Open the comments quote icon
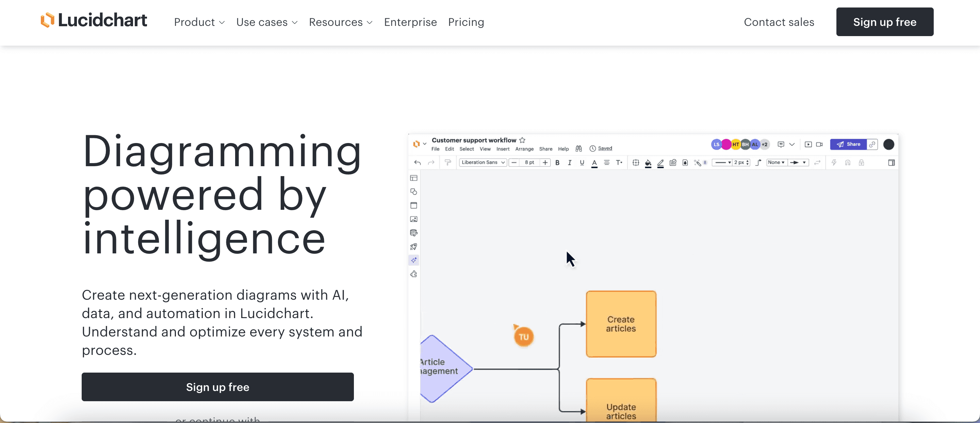 pyautogui.click(x=781, y=144)
